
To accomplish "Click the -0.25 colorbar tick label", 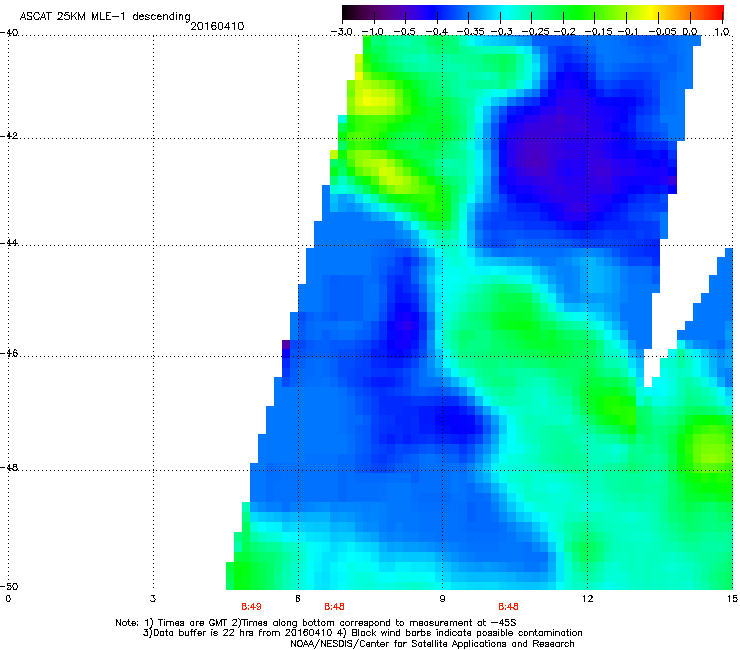I will 536,32.
